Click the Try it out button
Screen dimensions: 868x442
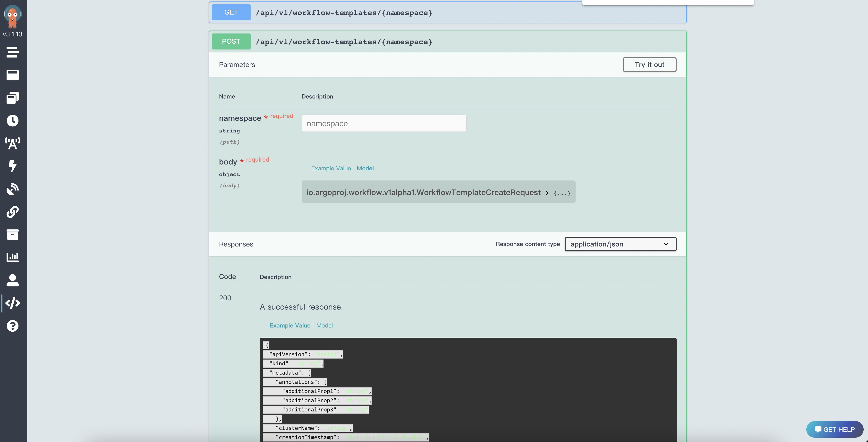(x=649, y=65)
